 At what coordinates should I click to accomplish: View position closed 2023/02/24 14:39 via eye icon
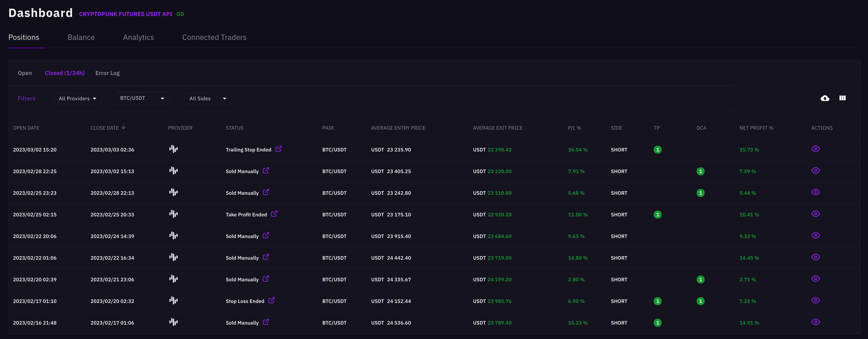click(815, 235)
